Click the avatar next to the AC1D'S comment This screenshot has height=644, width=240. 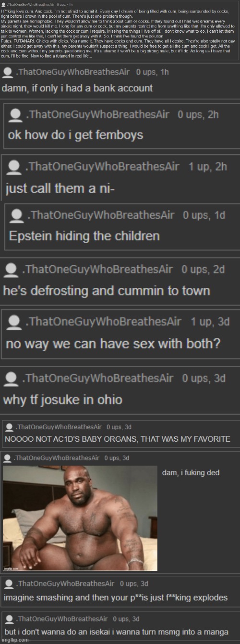(x=9, y=427)
